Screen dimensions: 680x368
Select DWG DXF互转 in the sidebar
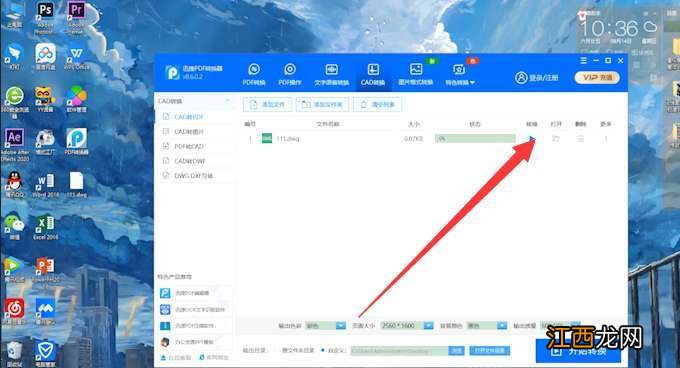pos(194,176)
